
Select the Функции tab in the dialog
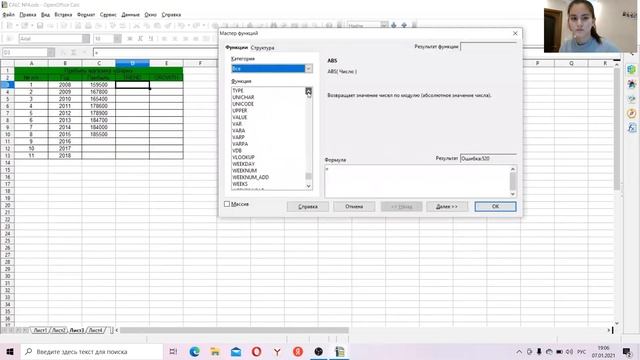(236, 48)
